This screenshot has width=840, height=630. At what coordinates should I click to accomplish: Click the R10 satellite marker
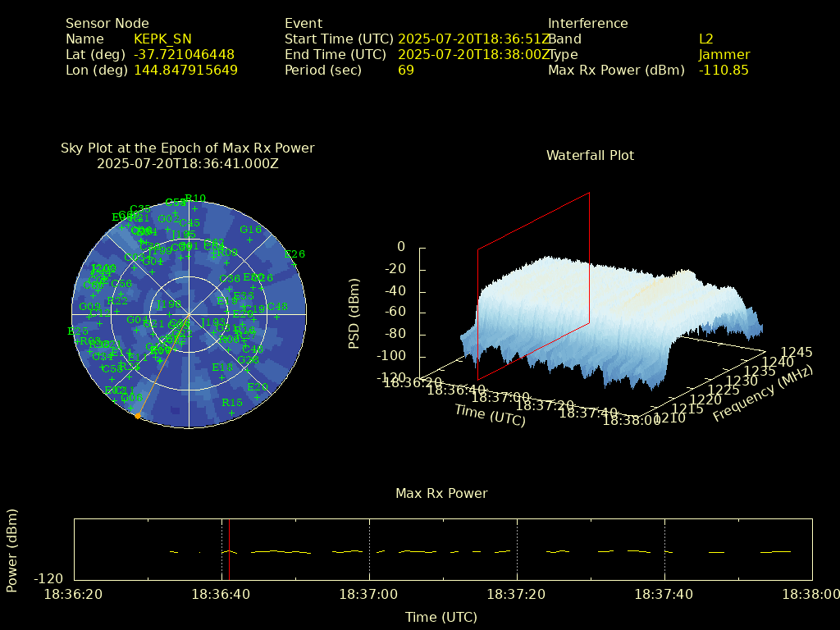point(194,208)
